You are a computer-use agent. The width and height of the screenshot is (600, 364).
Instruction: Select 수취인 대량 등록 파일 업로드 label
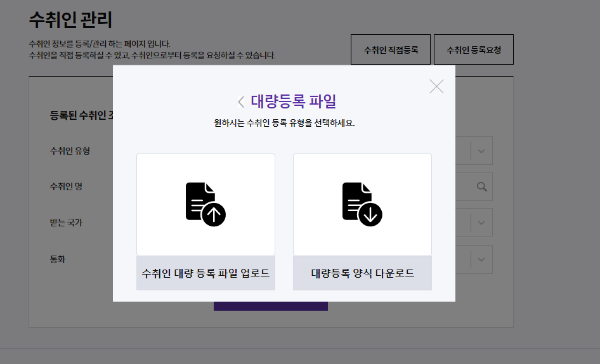[205, 273]
